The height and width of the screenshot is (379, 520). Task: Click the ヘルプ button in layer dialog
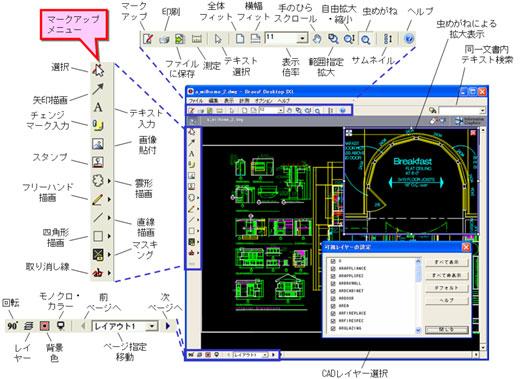pos(447,300)
